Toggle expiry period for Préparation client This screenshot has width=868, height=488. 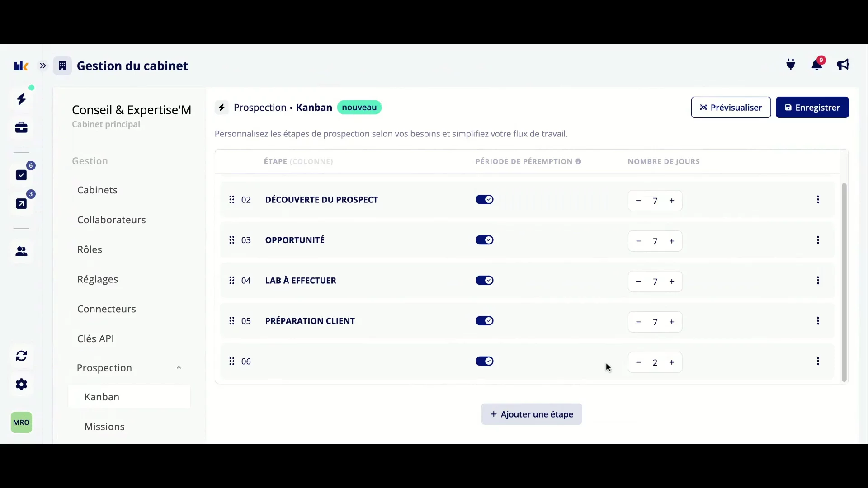click(x=484, y=321)
